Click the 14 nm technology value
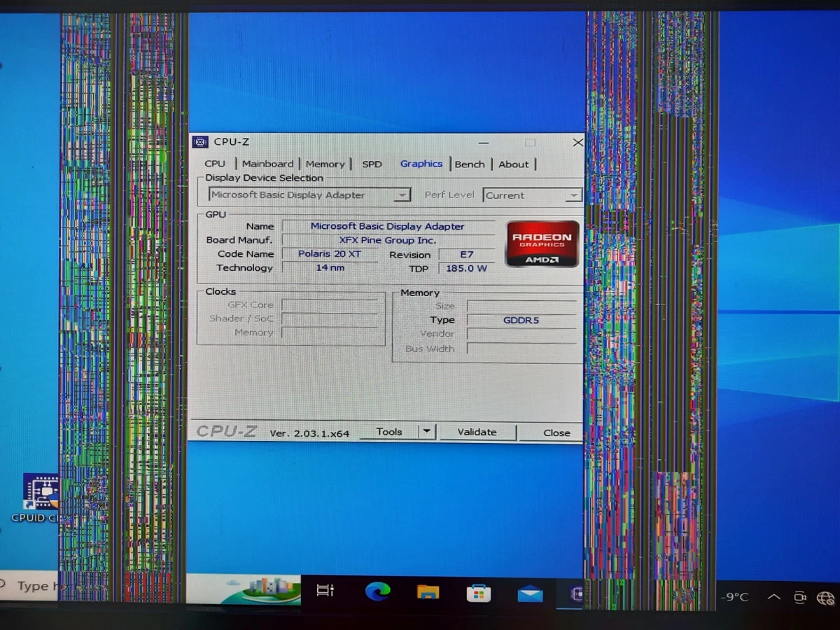Image resolution: width=840 pixels, height=630 pixels. click(x=330, y=267)
